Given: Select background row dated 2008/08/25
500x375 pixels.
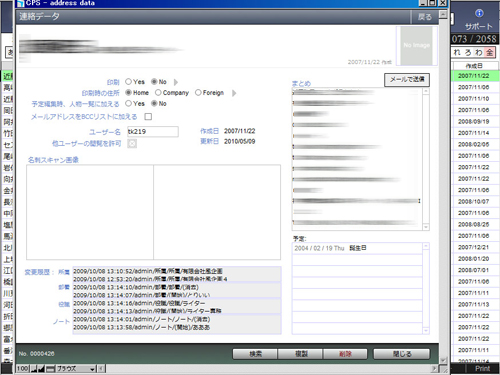Looking at the screenshot, I should coord(475,224).
